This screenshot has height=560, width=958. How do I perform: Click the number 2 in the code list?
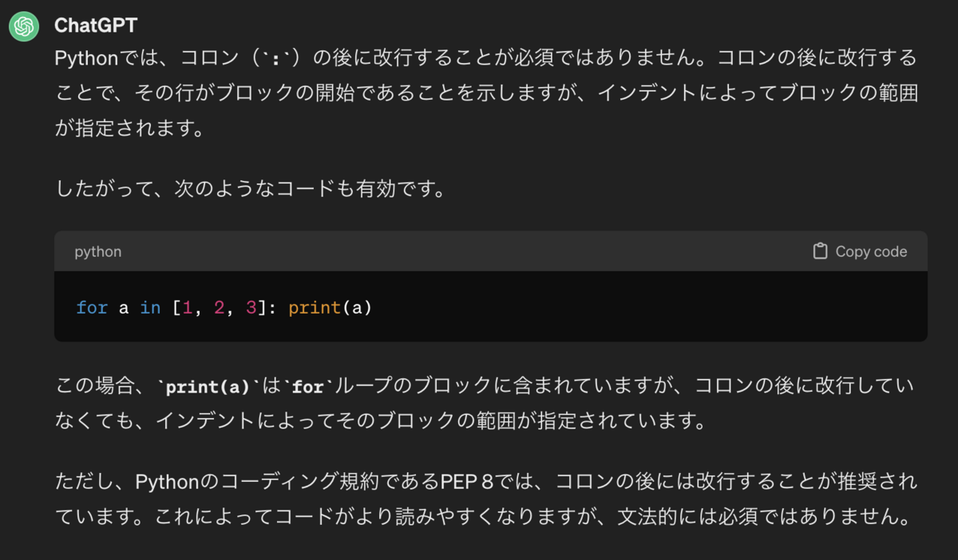[x=220, y=307]
